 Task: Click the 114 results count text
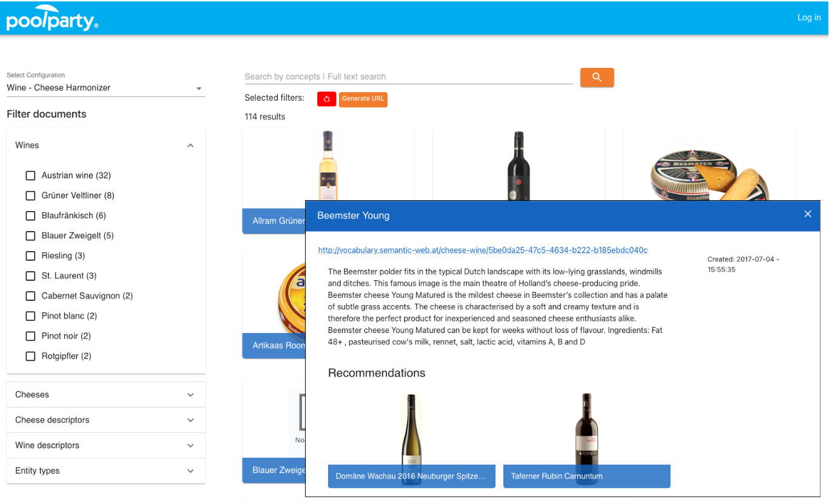tap(265, 116)
